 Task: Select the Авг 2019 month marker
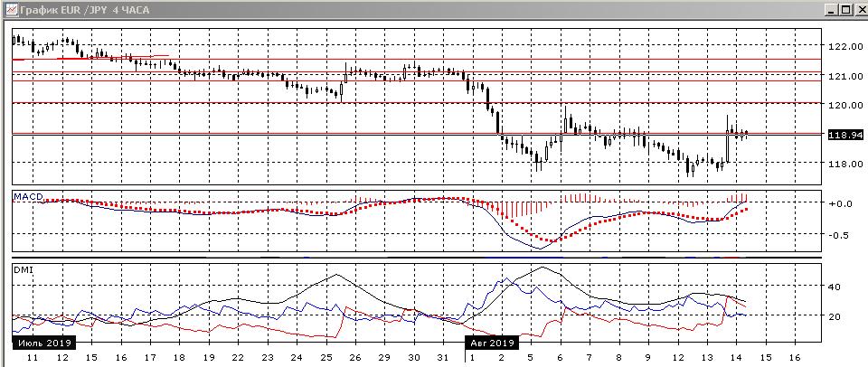coord(492,343)
